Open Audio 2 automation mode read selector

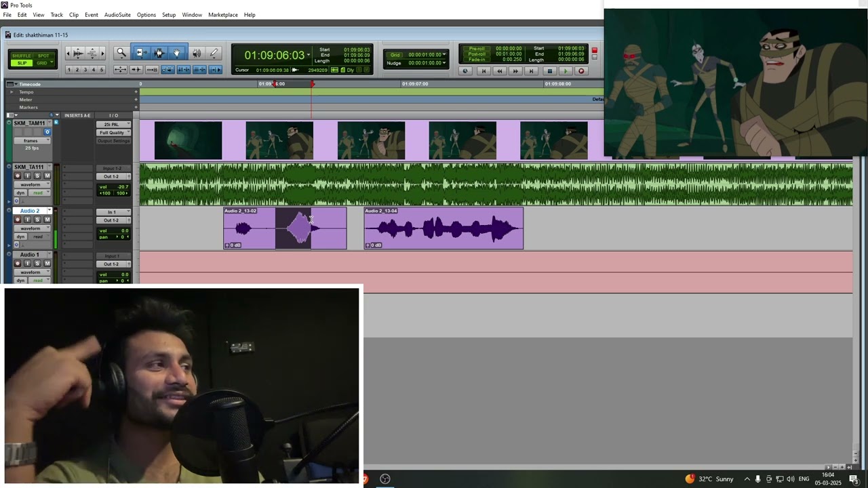pyautogui.click(x=39, y=237)
